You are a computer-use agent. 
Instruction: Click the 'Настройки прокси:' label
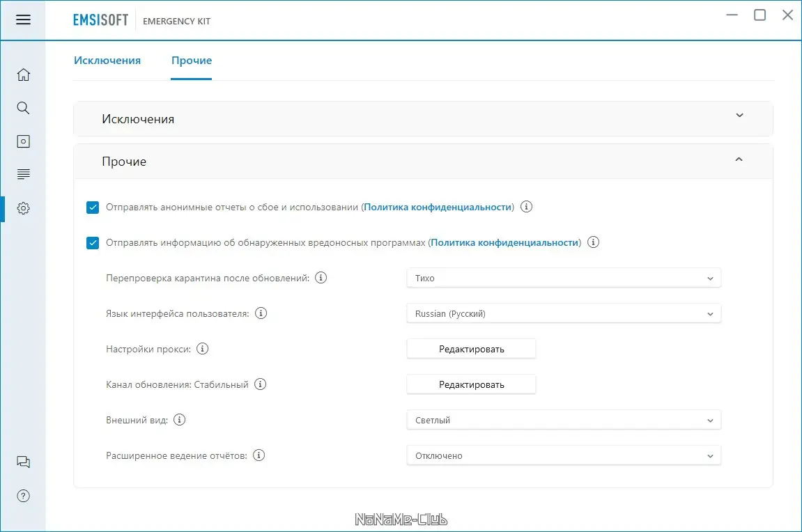(x=148, y=349)
